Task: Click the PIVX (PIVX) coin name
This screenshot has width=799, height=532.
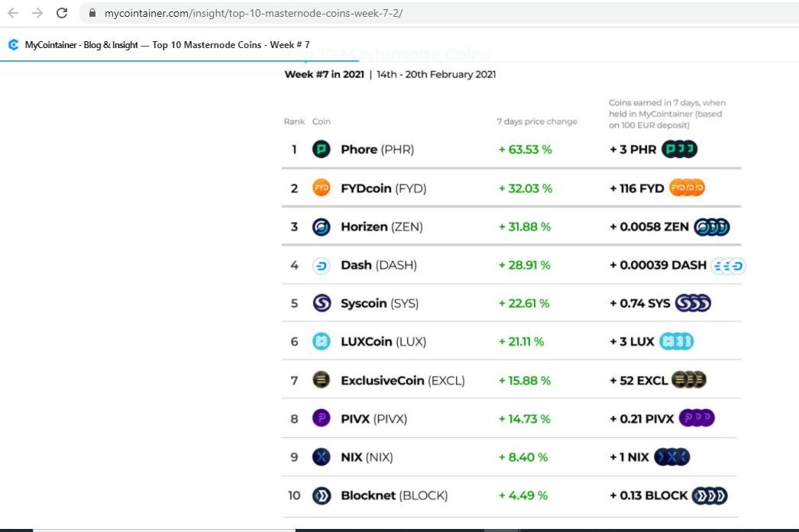Action: tap(374, 419)
